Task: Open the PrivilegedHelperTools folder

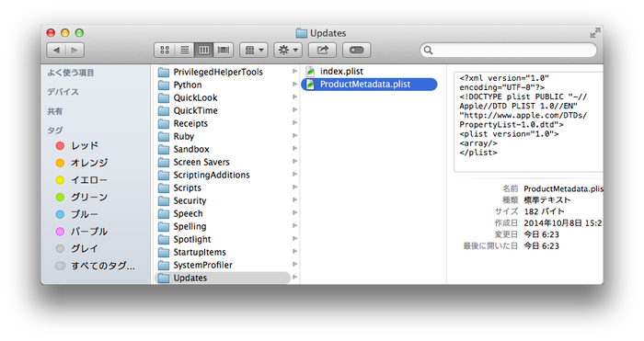Action: 211,73
